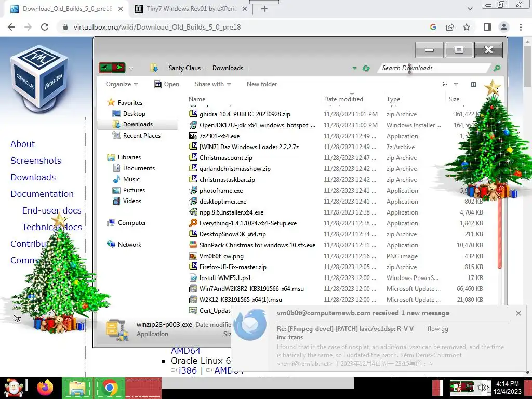Open a new Chrome tab
532x399 pixels.
point(264,9)
